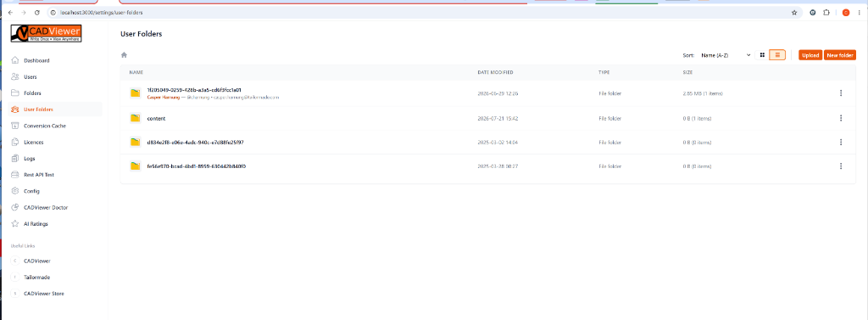Viewport: 868px width, 320px height.
Task: Open the three-dot menu for the fe56e970 folder row
Action: click(841, 166)
